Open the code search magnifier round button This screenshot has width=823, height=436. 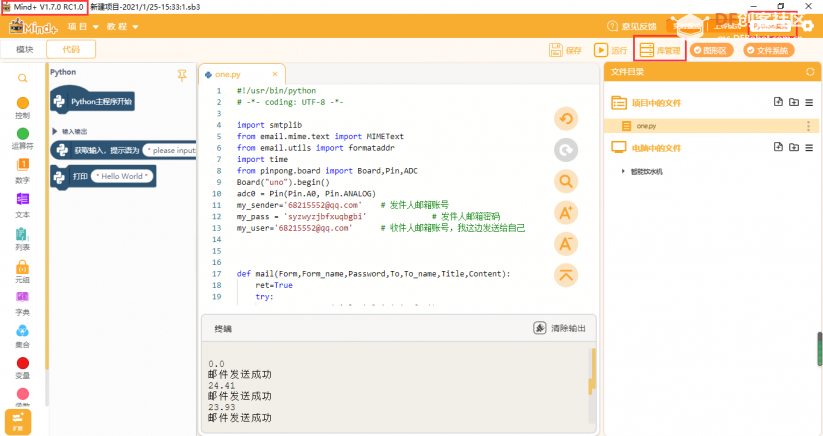566,182
